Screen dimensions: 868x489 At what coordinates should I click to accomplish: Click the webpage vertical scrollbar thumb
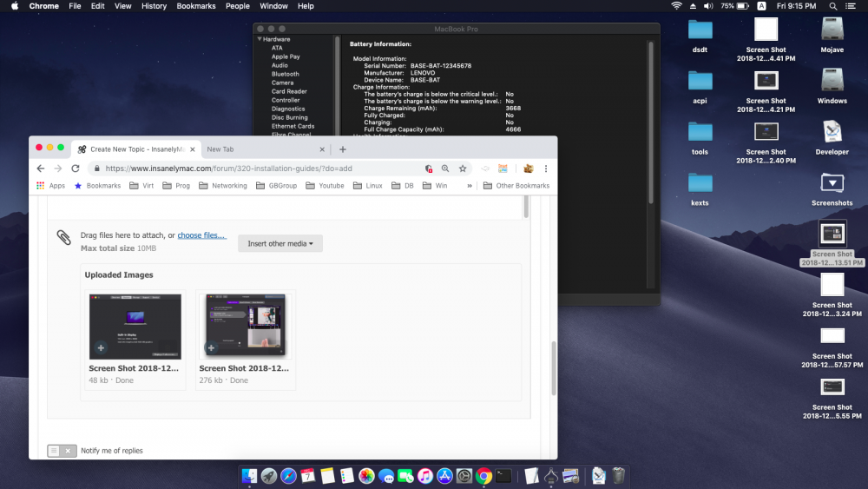(x=553, y=368)
